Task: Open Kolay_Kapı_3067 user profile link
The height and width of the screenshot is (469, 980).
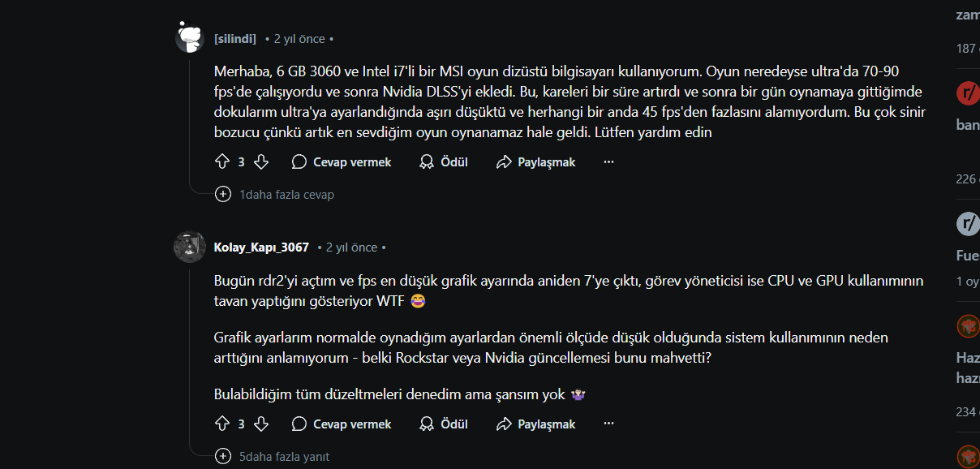Action: click(261, 247)
